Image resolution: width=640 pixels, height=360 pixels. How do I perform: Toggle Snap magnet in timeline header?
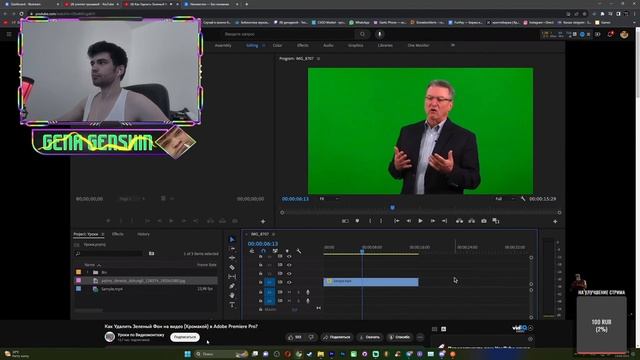point(263,251)
